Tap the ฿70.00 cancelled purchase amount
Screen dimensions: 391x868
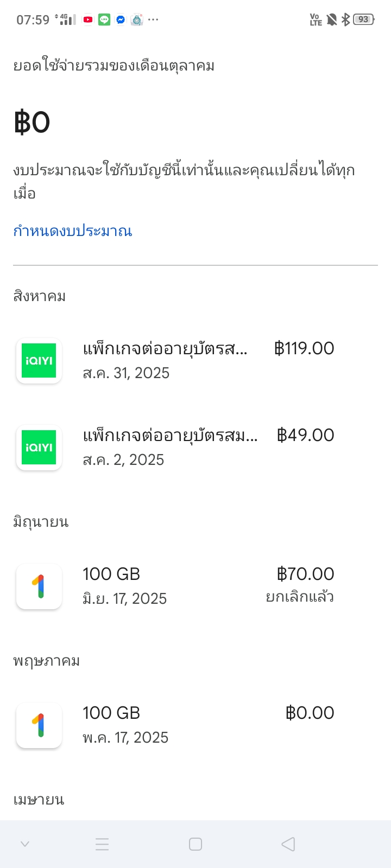click(305, 574)
